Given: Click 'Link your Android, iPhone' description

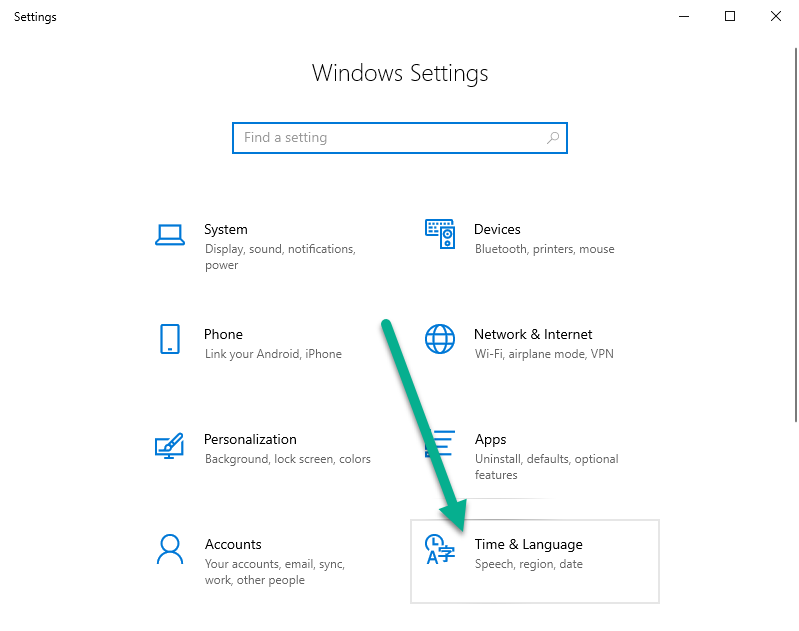Looking at the screenshot, I should tap(273, 354).
